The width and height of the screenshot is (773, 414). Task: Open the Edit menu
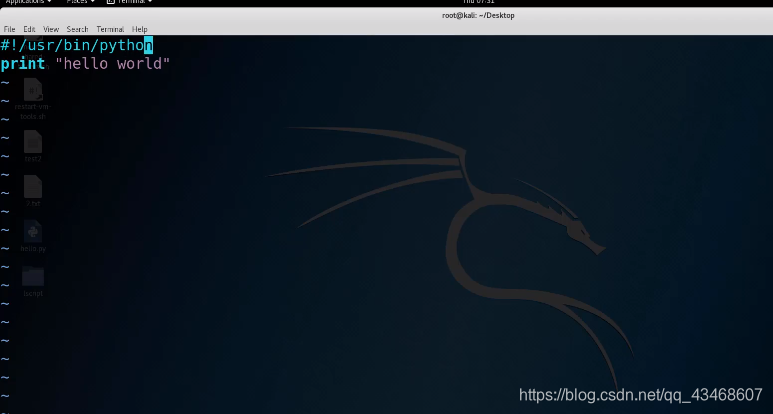pyautogui.click(x=29, y=29)
